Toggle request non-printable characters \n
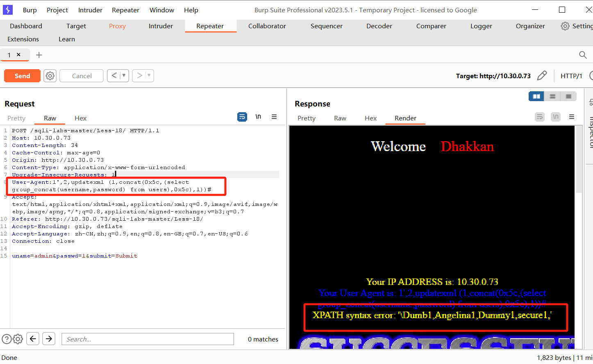Screen dimensions: 593x364 click(x=258, y=117)
